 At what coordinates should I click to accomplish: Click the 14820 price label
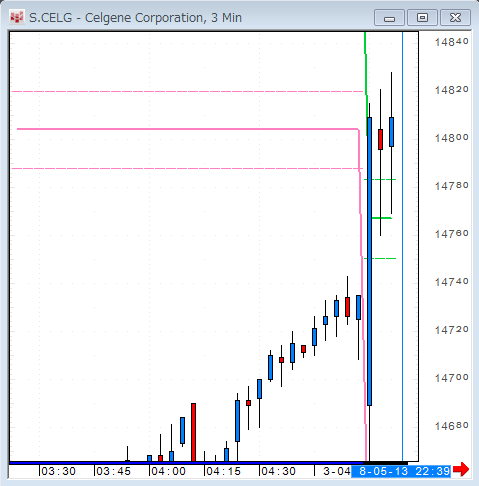452,90
